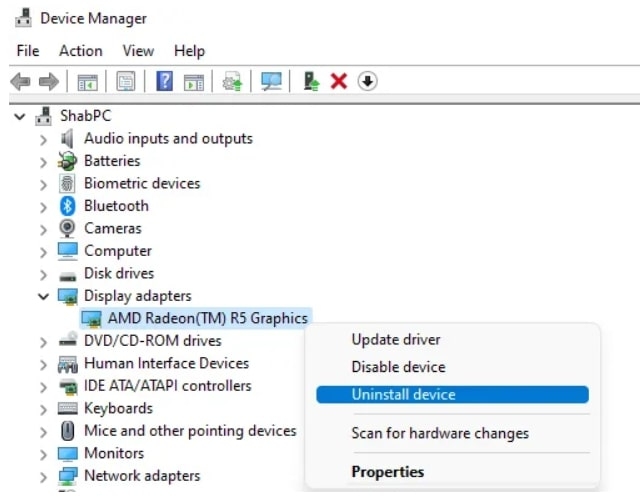Collapse the ShabPC root node
The image size is (640, 501).
[20, 117]
